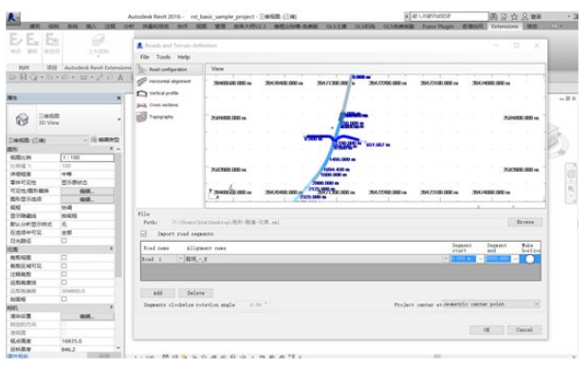Switch to the 建筑 ribbon tab
The height and width of the screenshot is (367, 588).
click(35, 27)
